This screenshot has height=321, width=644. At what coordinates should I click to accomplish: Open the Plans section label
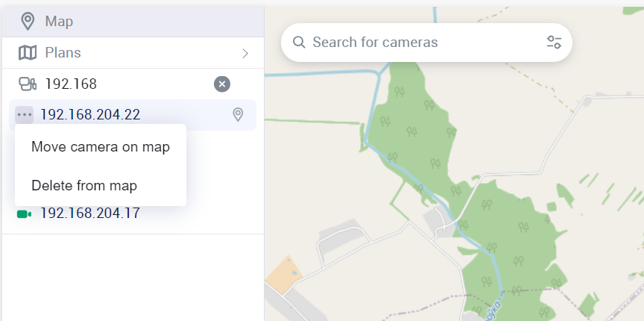[63, 53]
